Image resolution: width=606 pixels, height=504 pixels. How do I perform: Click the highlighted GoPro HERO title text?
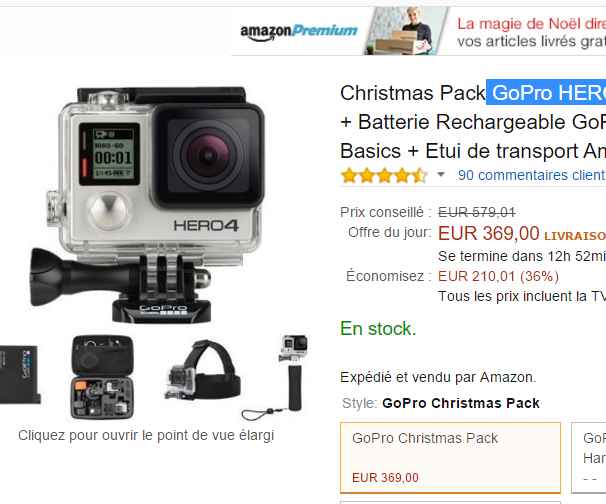(x=546, y=92)
